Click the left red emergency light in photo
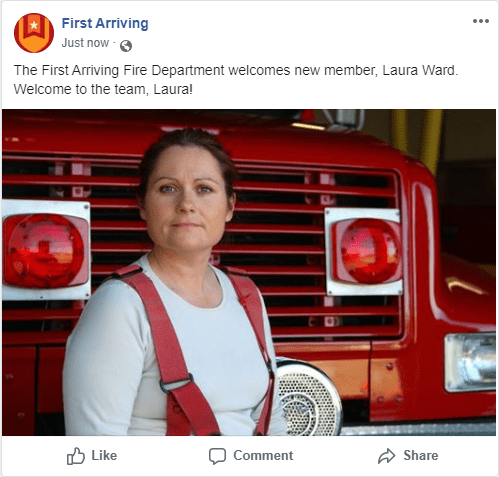Image resolution: width=499 pixels, height=477 pixels. pyautogui.click(x=46, y=251)
